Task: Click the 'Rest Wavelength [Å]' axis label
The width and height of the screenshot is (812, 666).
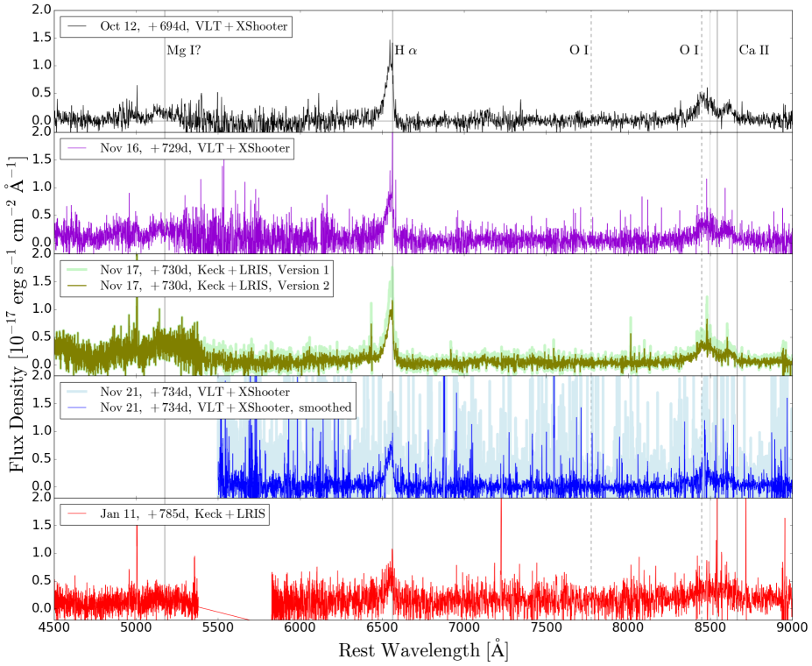Action: tap(423, 649)
